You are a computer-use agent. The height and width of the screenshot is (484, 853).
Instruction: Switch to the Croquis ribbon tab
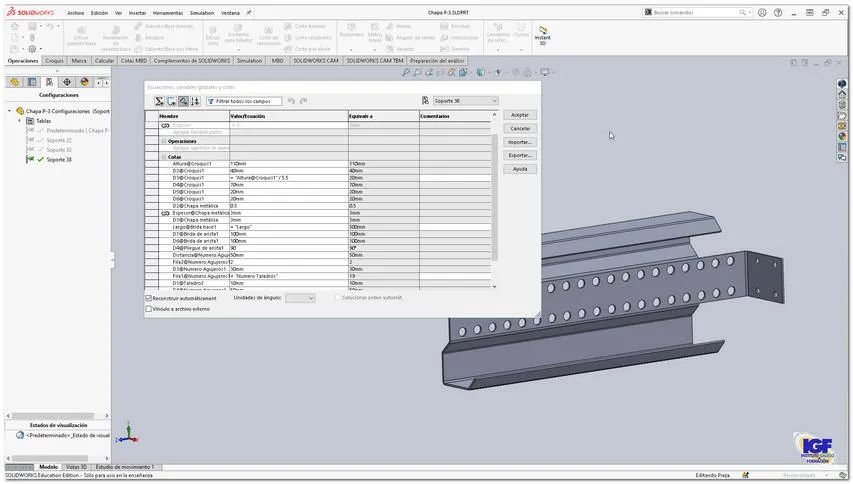[54, 61]
